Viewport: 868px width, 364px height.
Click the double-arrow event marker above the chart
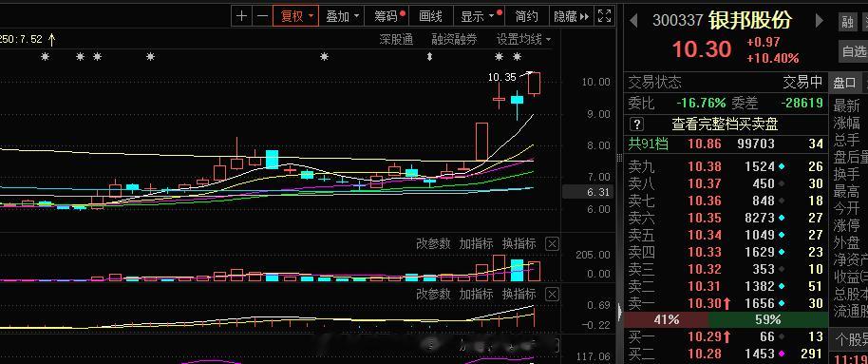coord(429,56)
